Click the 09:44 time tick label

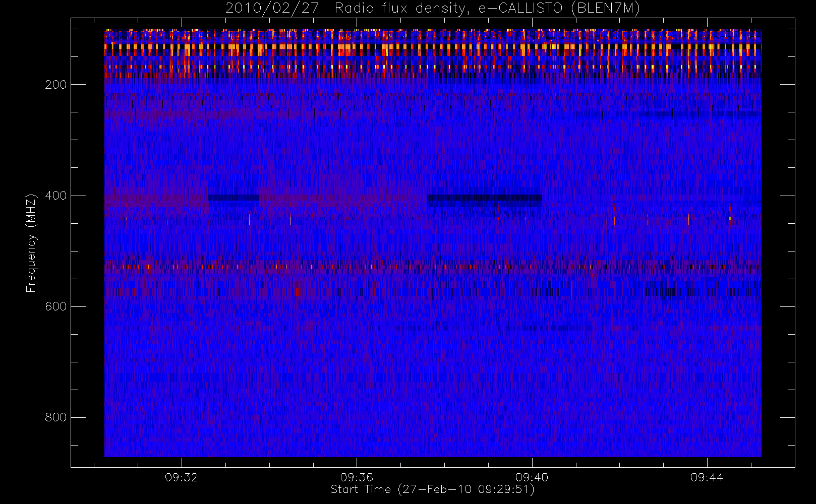coord(707,477)
